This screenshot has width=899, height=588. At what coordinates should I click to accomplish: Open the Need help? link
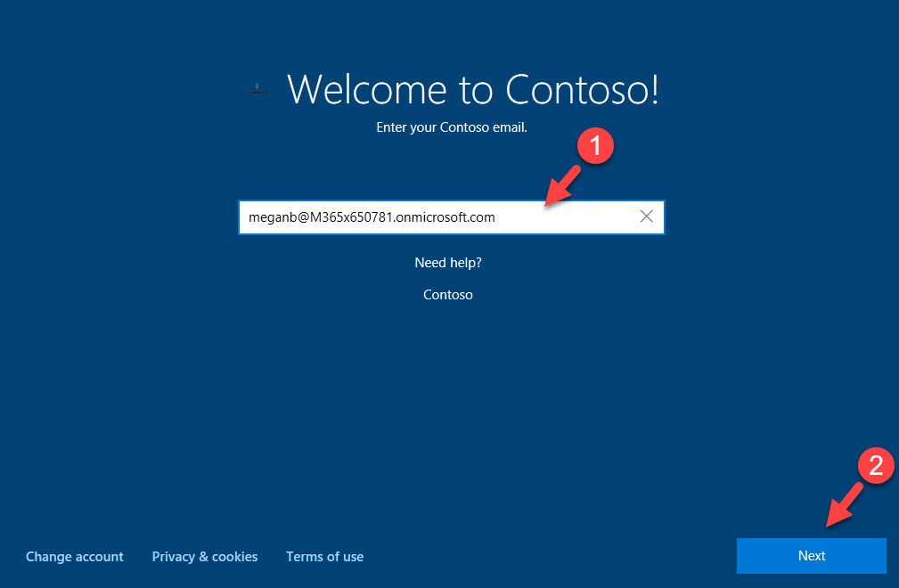pos(448,263)
